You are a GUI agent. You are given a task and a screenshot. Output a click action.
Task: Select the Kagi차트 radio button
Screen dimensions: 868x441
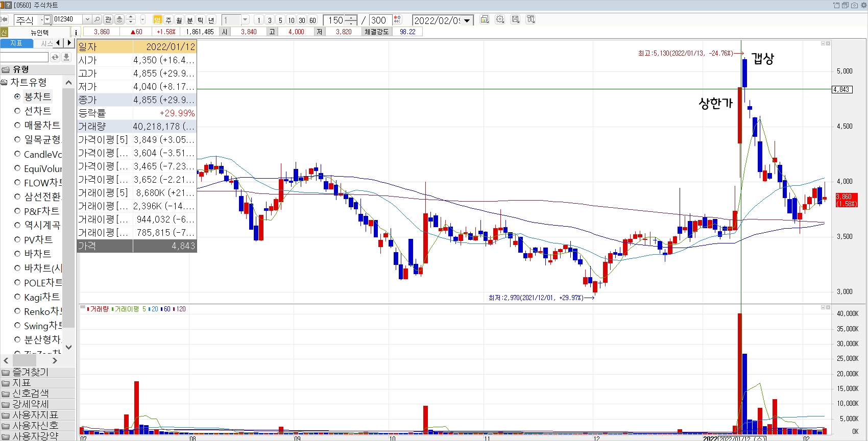[17, 297]
